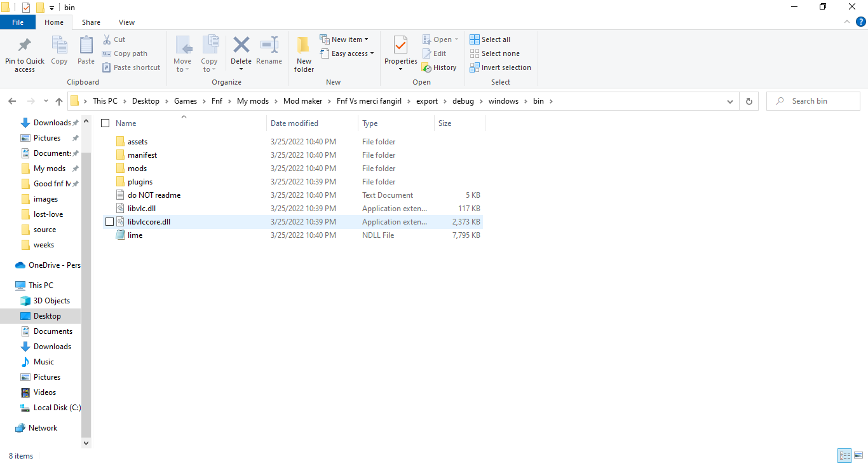Click the refresh icon in address bar
This screenshot has height=463, width=868.
[x=749, y=100]
